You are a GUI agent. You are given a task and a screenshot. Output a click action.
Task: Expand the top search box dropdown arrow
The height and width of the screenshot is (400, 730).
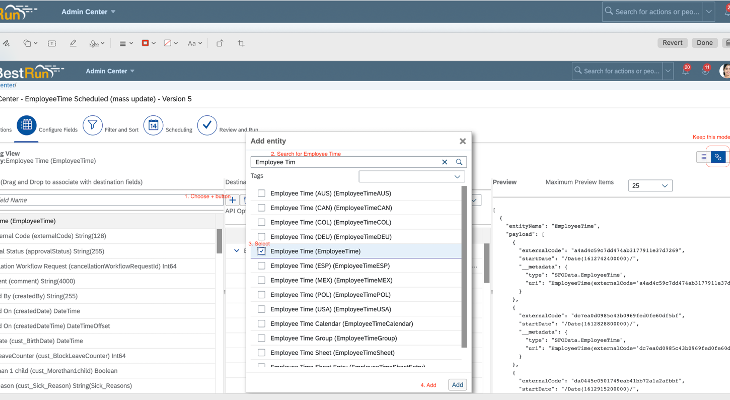709,12
